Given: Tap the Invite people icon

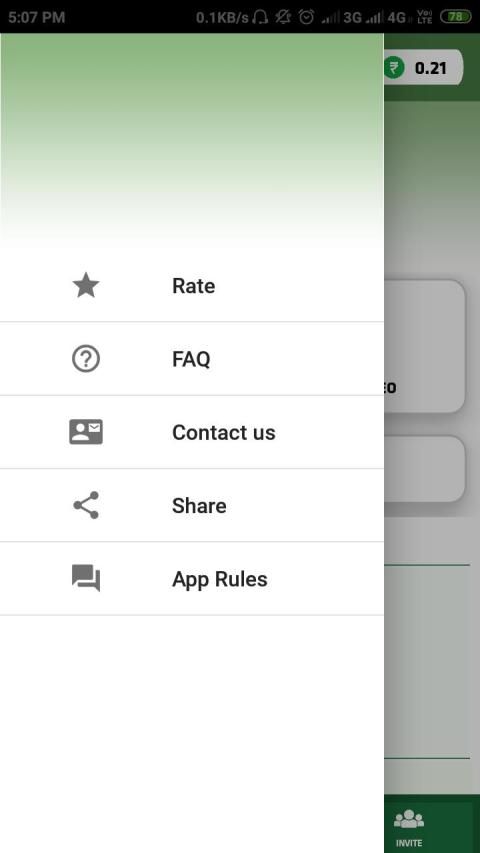Looking at the screenshot, I should (x=409, y=819).
